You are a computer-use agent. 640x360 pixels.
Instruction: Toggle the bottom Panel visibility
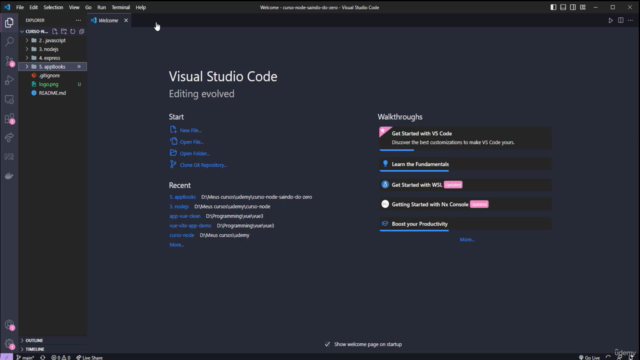click(563, 7)
